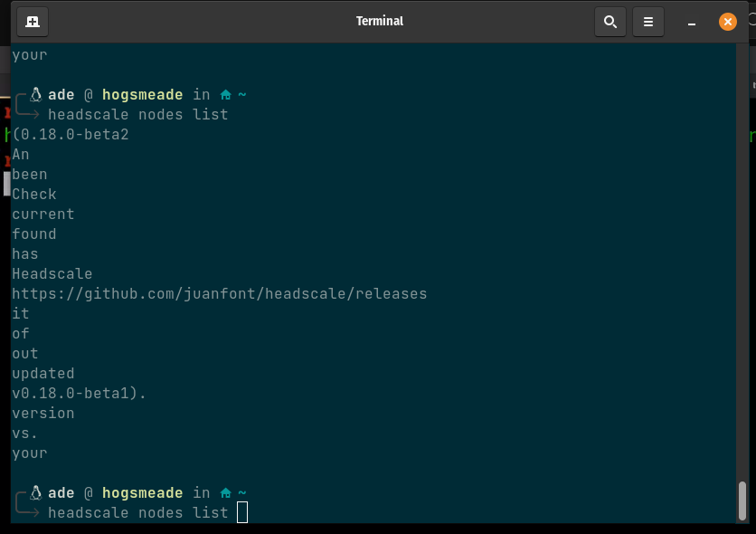This screenshot has width=756, height=534.
Task: Click the 'current' output line
Action: (x=43, y=215)
